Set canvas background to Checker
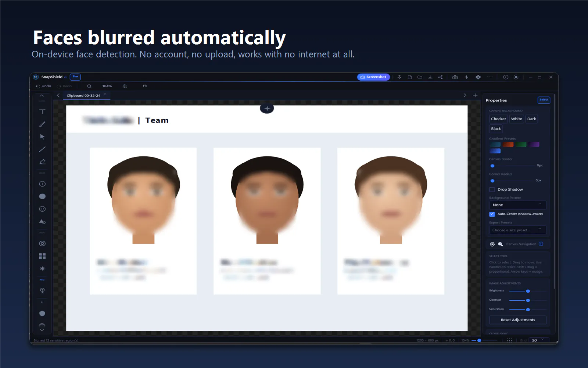The image size is (588, 368). 498,119
